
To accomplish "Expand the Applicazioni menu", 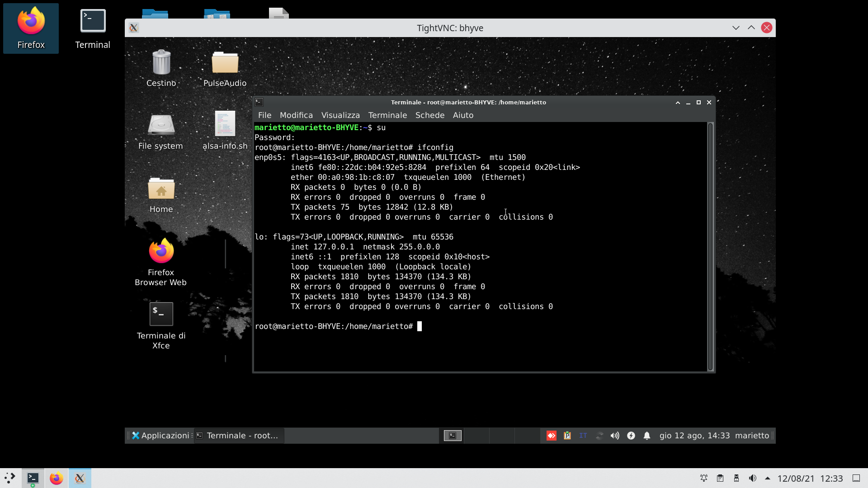I will pos(160,436).
